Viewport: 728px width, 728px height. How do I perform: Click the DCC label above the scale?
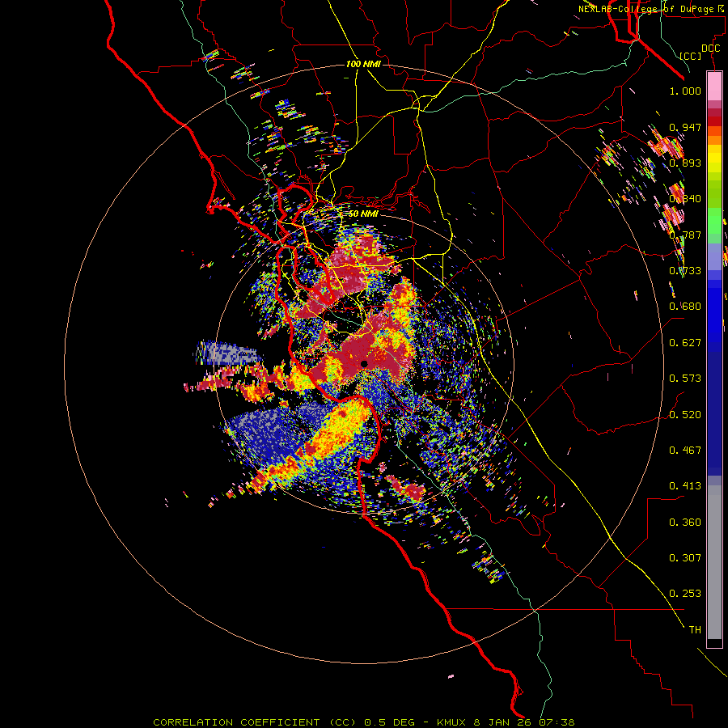tap(710, 48)
